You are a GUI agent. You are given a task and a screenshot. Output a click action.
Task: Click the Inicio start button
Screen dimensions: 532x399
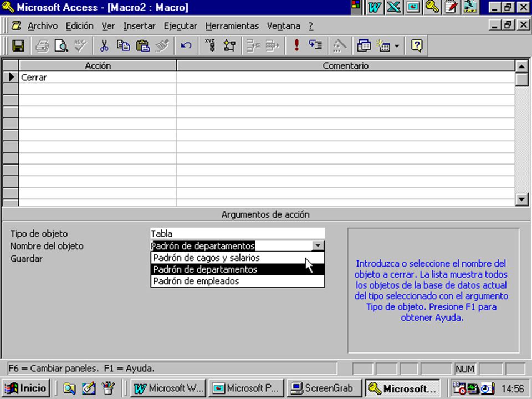(x=26, y=388)
